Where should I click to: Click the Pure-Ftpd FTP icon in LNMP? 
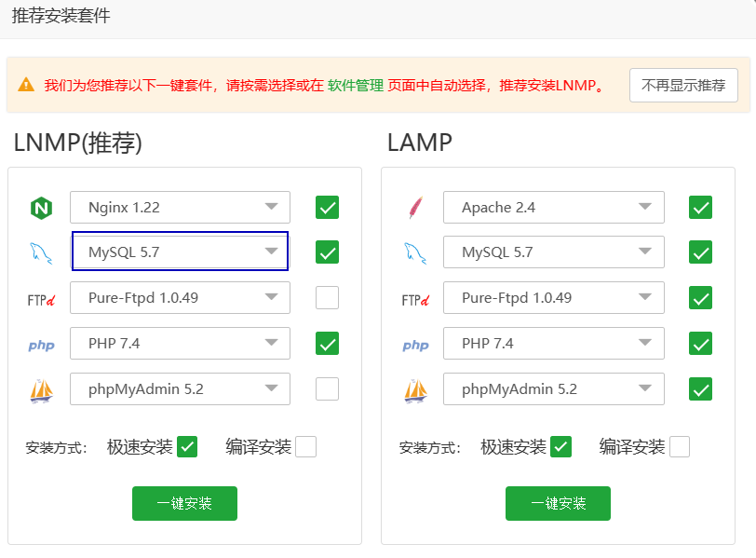tap(41, 299)
